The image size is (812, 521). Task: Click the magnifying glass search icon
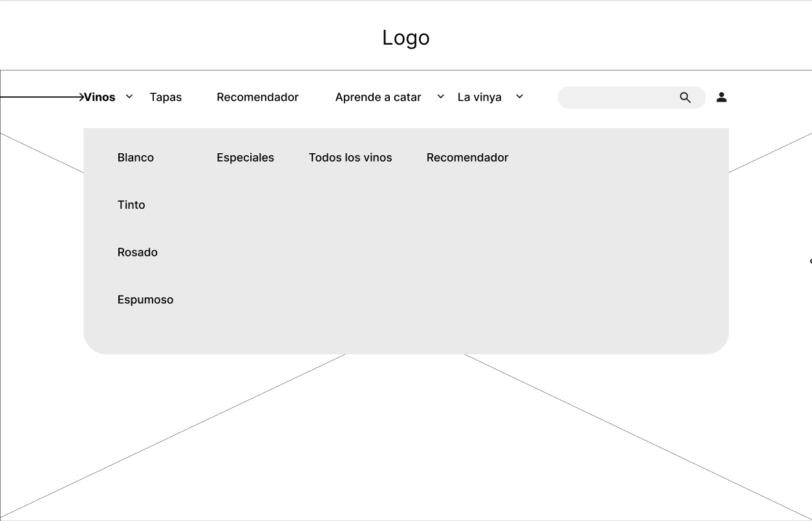pyautogui.click(x=685, y=98)
